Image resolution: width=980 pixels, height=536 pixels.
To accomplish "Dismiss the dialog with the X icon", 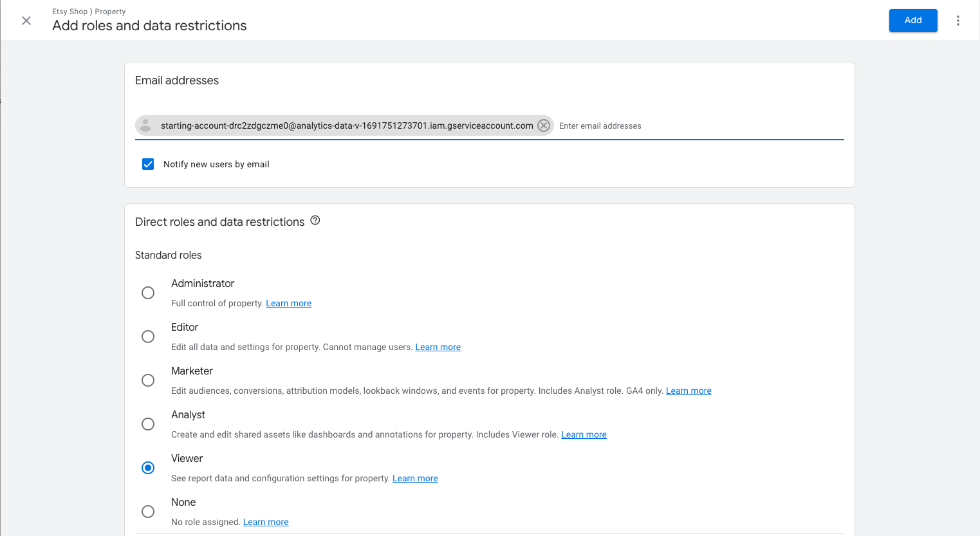I will [26, 21].
